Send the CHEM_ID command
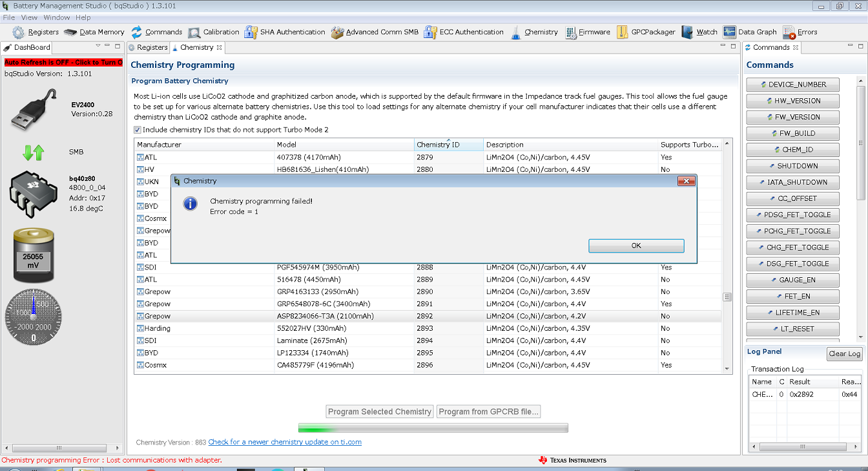The image size is (868, 471). pyautogui.click(x=792, y=150)
